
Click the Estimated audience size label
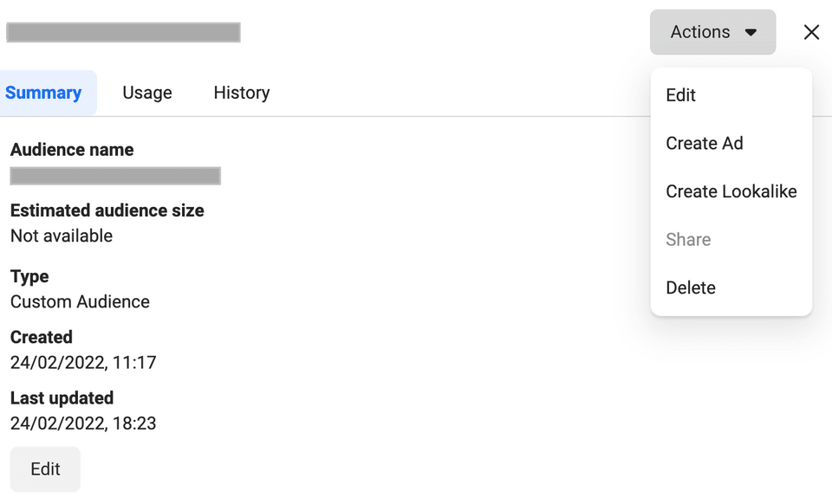pyautogui.click(x=107, y=210)
